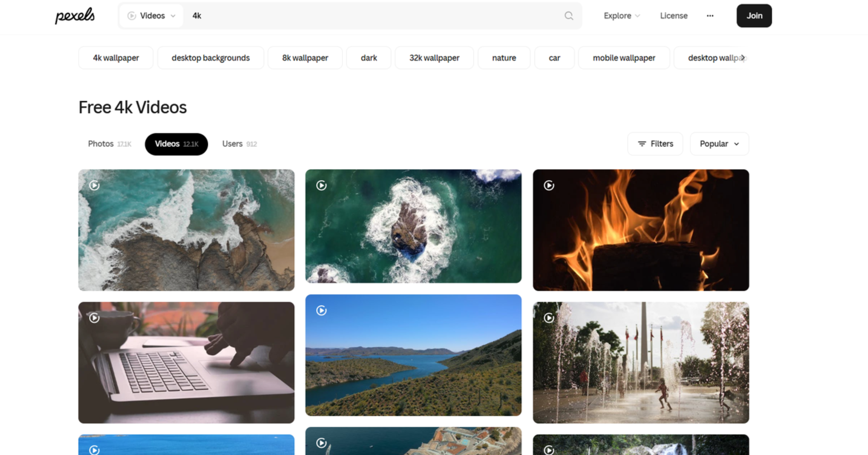The width and height of the screenshot is (868, 455).
Task: Click the play icon on laptop video
Action: [x=94, y=317]
